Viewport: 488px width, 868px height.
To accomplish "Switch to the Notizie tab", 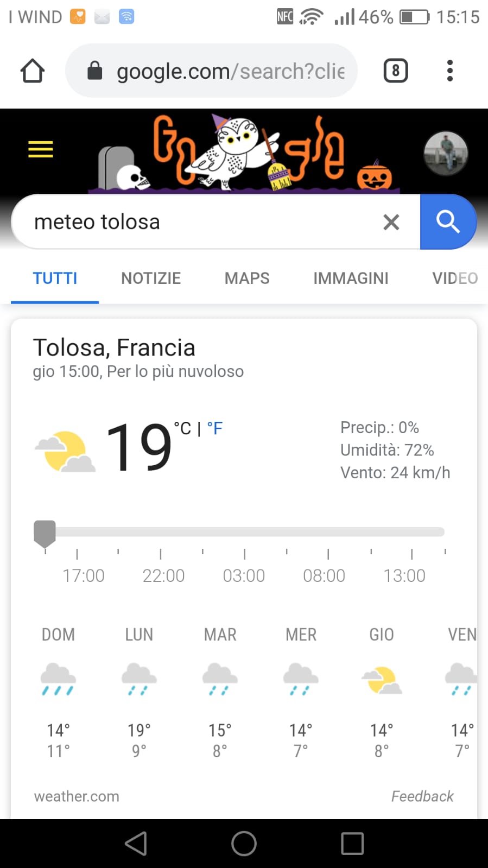I will [x=151, y=278].
